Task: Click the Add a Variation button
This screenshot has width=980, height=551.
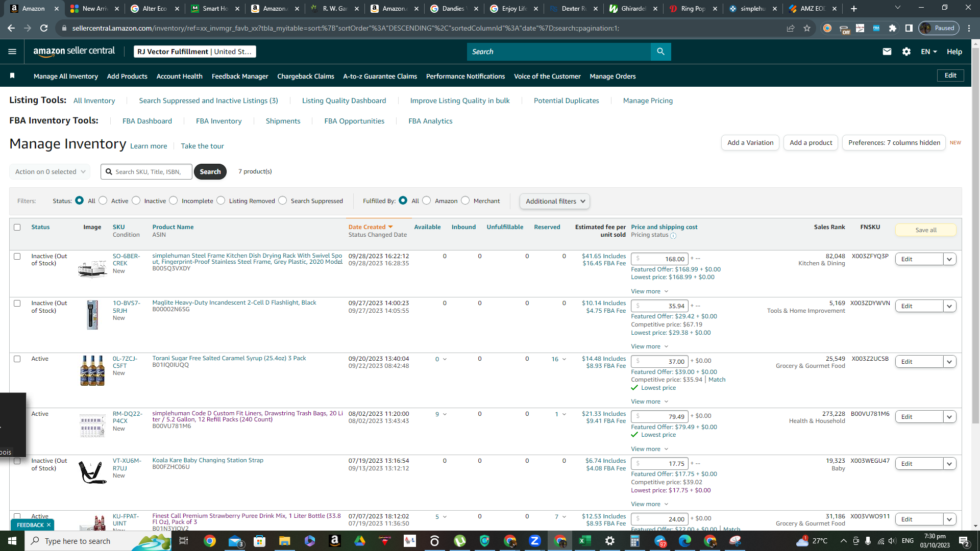Action: tap(750, 143)
